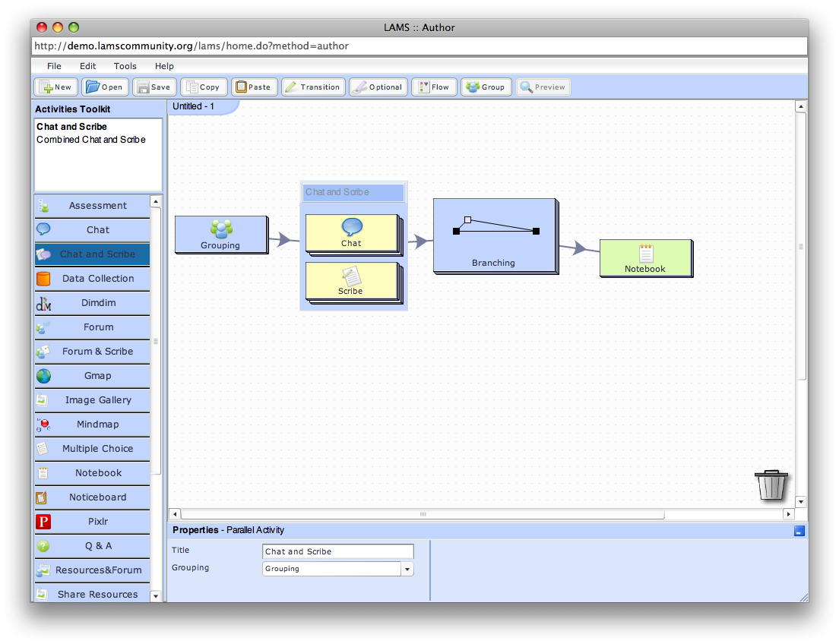Open the Flow toolbar menu
Screen dimensions: 839x644
click(x=434, y=87)
